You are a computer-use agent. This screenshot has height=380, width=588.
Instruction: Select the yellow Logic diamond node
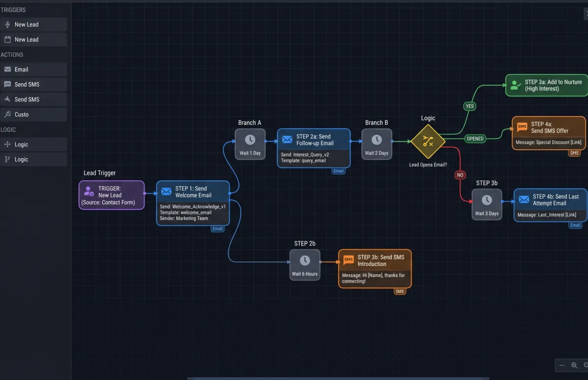[x=428, y=142]
